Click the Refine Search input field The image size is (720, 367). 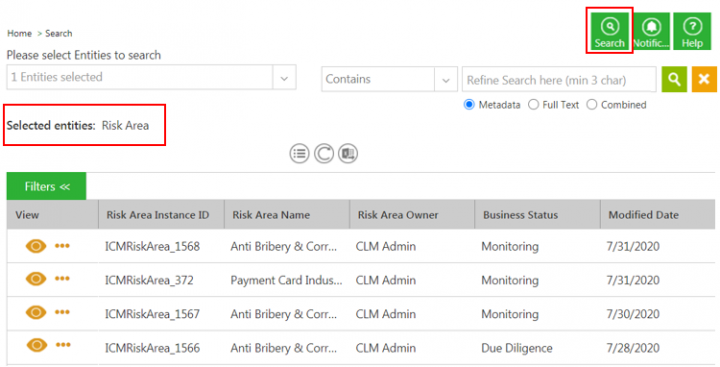559,79
